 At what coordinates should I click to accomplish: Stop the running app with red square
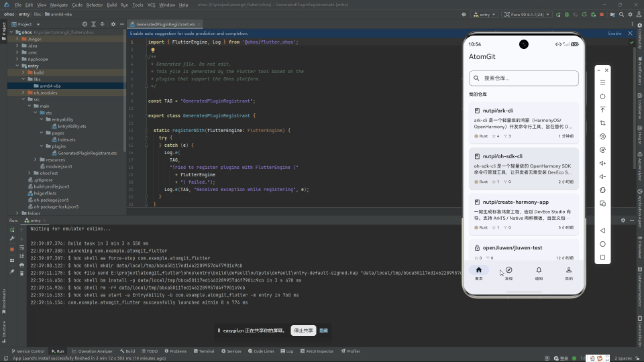(602, 14)
